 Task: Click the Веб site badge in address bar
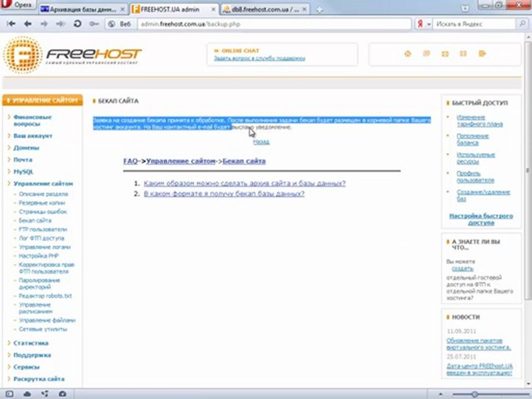pos(120,24)
